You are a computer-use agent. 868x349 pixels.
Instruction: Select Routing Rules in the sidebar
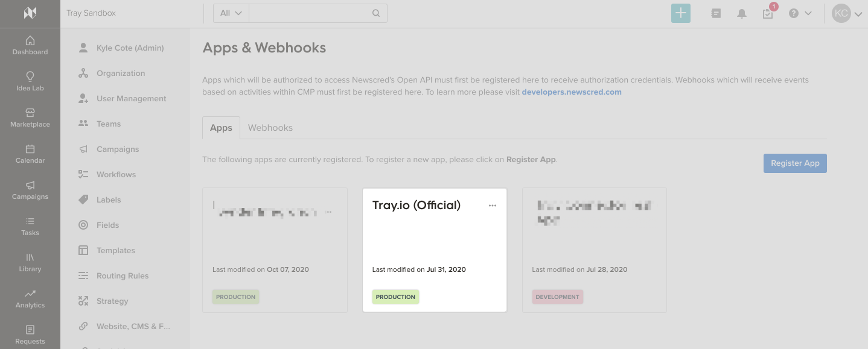point(123,275)
